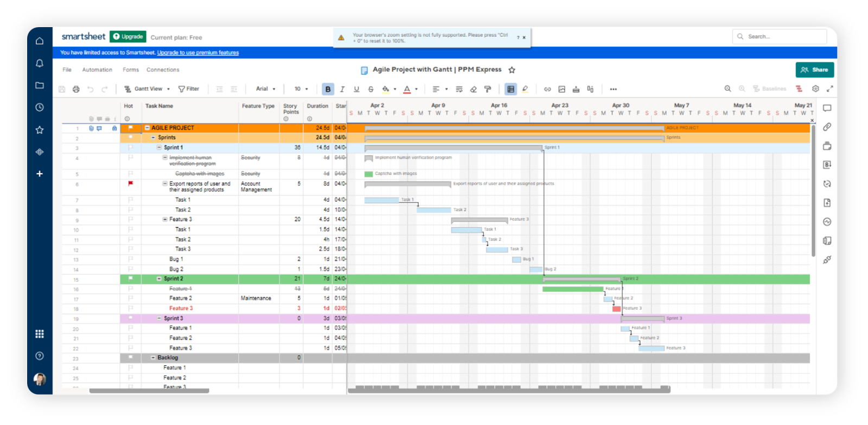Toggle critical path red icon
The width and height of the screenshot is (868, 425).
(799, 88)
